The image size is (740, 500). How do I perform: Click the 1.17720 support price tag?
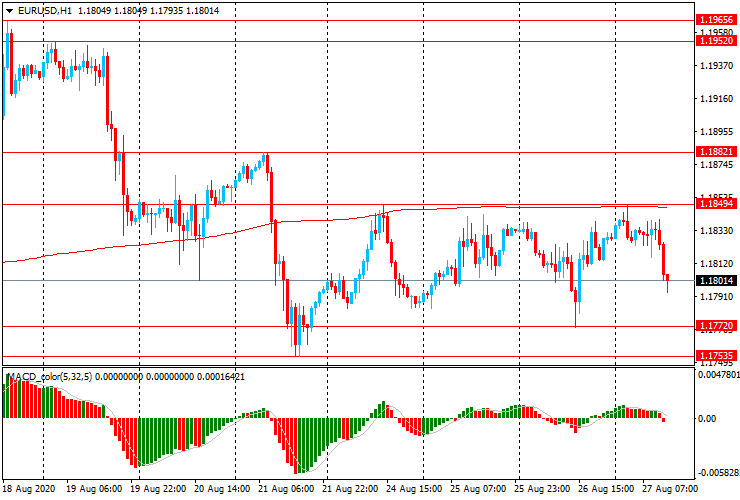click(x=716, y=326)
